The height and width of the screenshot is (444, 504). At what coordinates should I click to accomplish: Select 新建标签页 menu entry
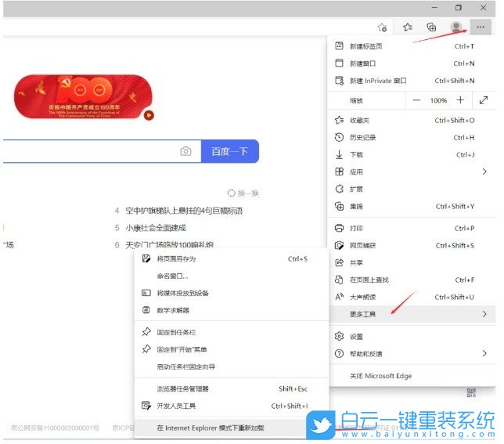[x=411, y=46]
